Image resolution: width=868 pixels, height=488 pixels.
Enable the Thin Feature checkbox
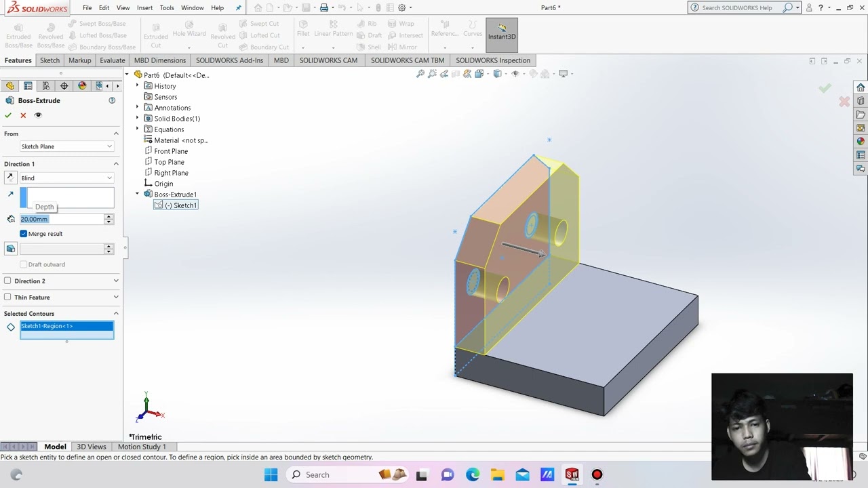click(x=7, y=297)
